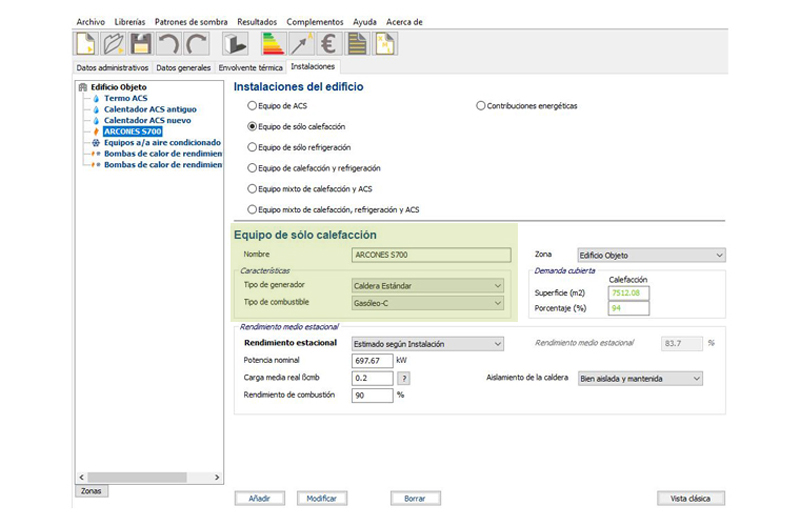Open Patrones de sombra menu

click(x=191, y=22)
